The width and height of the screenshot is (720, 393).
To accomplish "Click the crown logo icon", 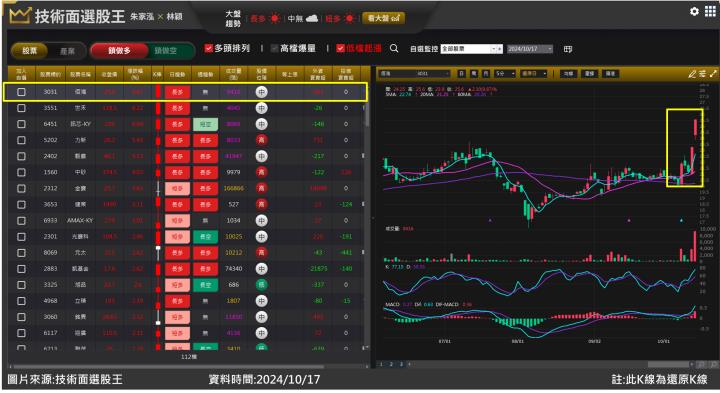I will (x=20, y=16).
